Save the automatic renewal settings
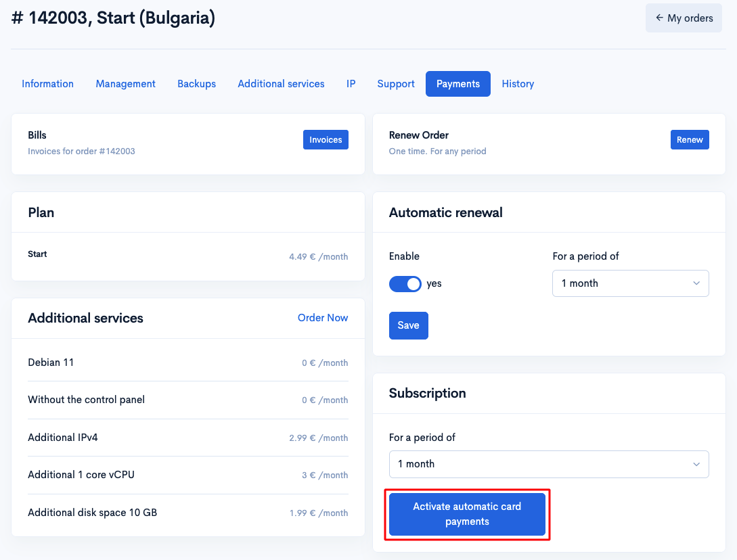737x560 pixels. pyautogui.click(x=409, y=325)
